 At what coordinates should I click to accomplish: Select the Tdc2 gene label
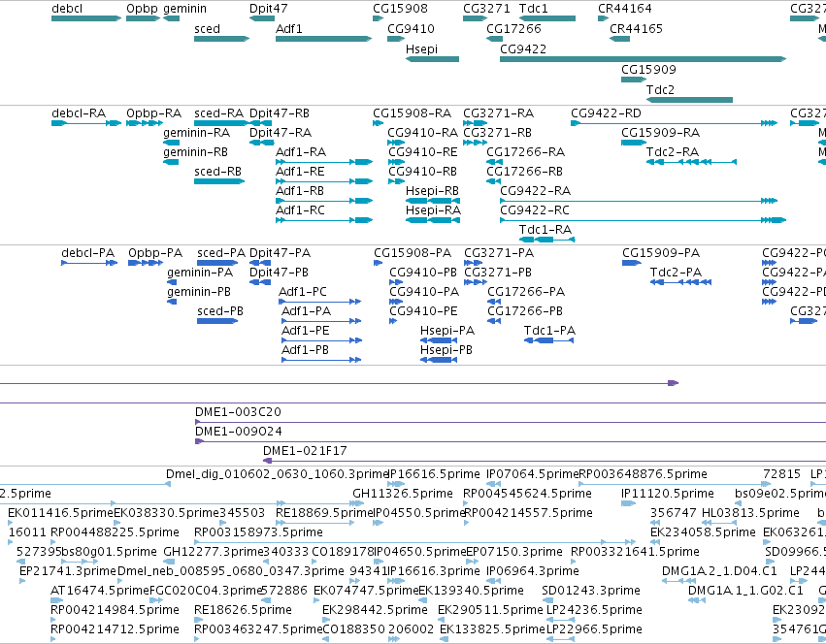661,90
